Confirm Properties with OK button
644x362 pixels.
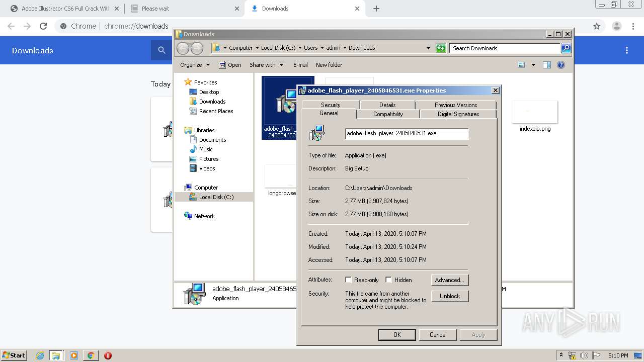coord(397,335)
